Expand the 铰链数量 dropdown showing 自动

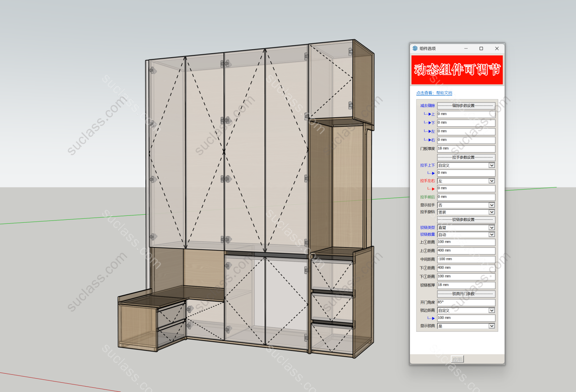491,234
